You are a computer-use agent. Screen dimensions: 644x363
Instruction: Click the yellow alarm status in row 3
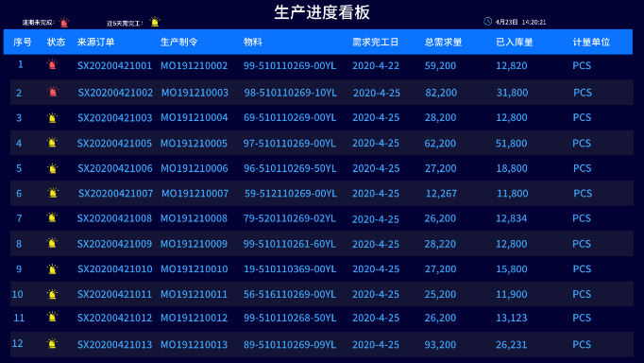point(52,118)
